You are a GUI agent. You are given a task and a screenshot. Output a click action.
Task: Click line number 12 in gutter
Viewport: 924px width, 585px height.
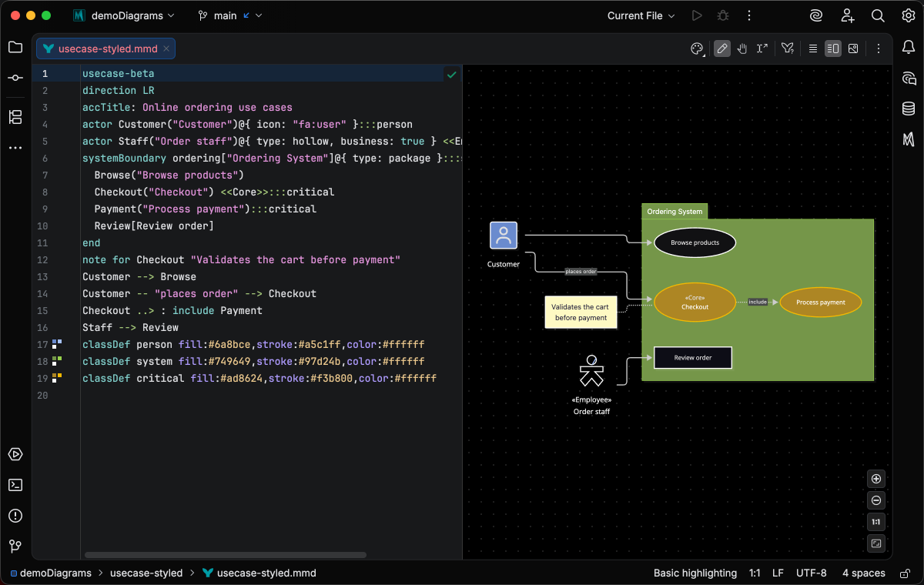[x=42, y=260]
